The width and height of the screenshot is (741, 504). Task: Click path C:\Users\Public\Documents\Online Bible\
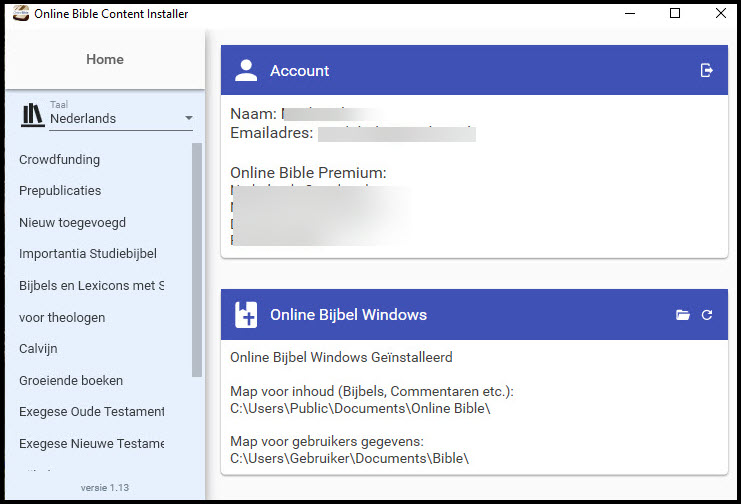[x=360, y=408]
